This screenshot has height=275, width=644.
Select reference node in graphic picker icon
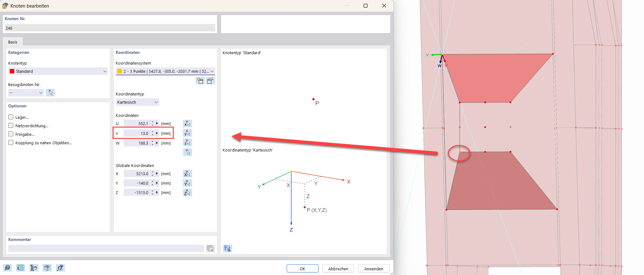[x=50, y=93]
